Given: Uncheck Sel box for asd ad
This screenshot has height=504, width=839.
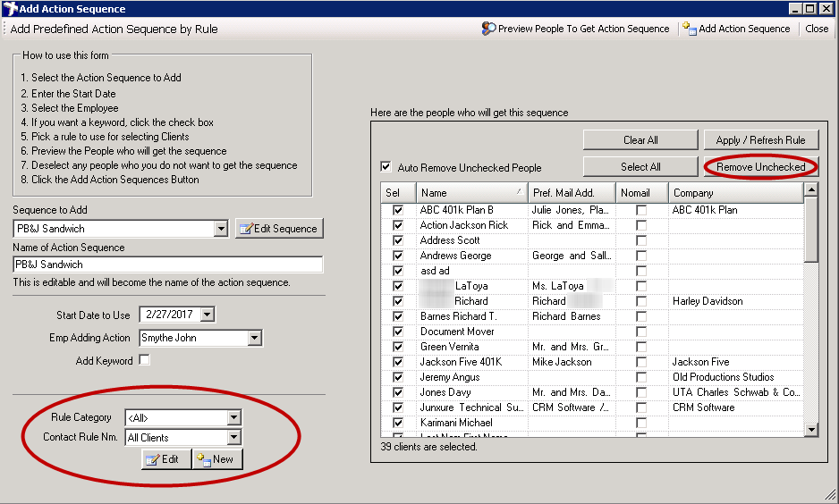Looking at the screenshot, I should point(398,271).
